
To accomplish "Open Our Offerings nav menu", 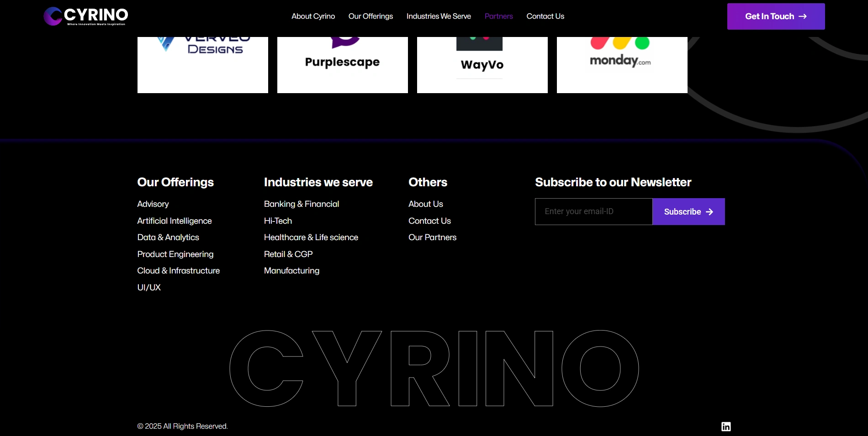I will (x=370, y=16).
